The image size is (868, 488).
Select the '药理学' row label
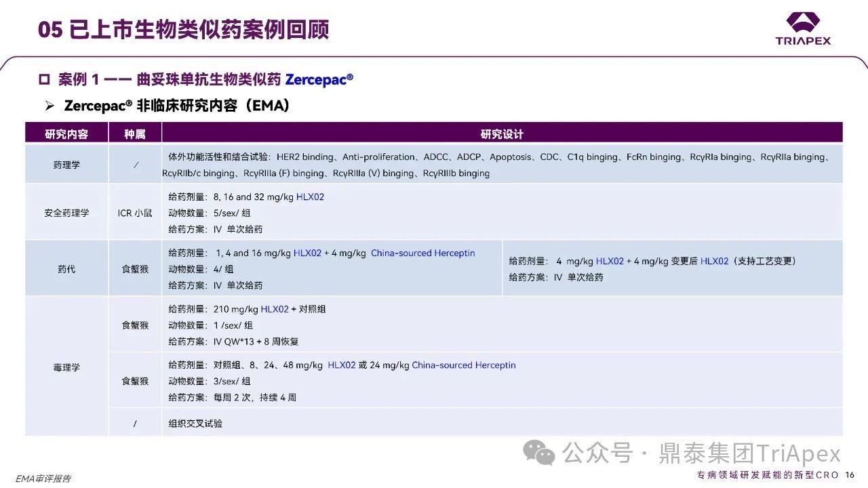click(66, 165)
